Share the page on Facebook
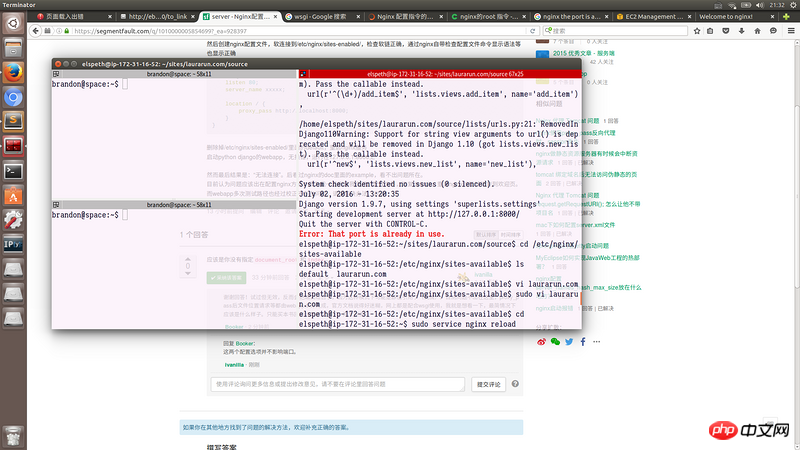The width and height of the screenshot is (800, 450). tap(583, 342)
